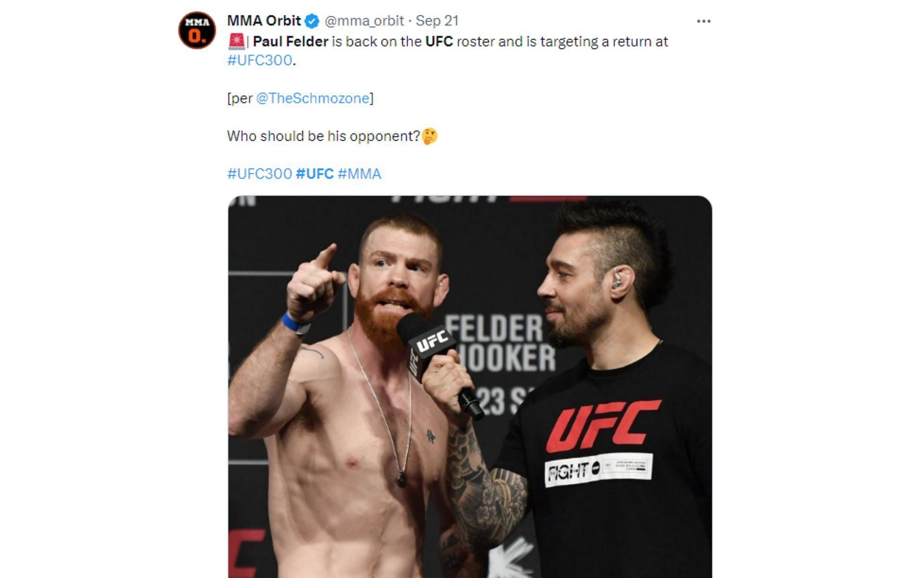This screenshot has width=924, height=578.
Task: Open the @mma_orbit handle link
Action: (364, 21)
